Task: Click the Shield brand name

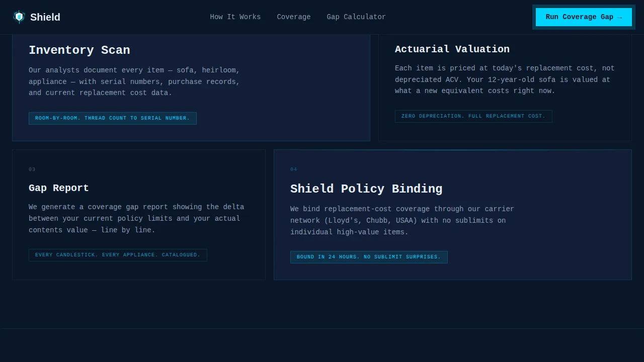Action: [x=45, y=17]
